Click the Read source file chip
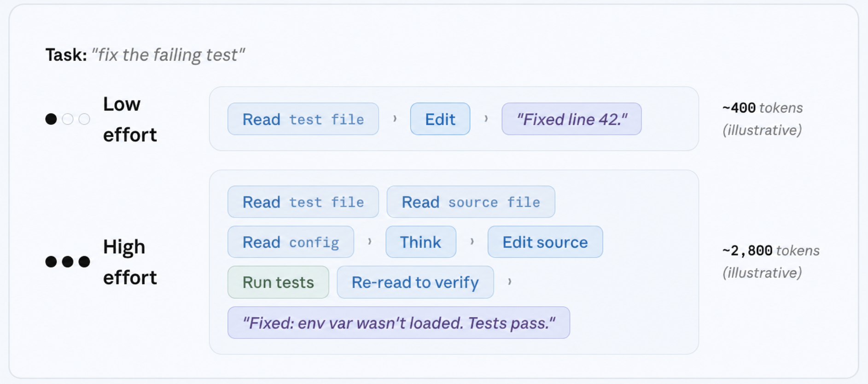Screen dimensions: 868x384 click(471, 202)
